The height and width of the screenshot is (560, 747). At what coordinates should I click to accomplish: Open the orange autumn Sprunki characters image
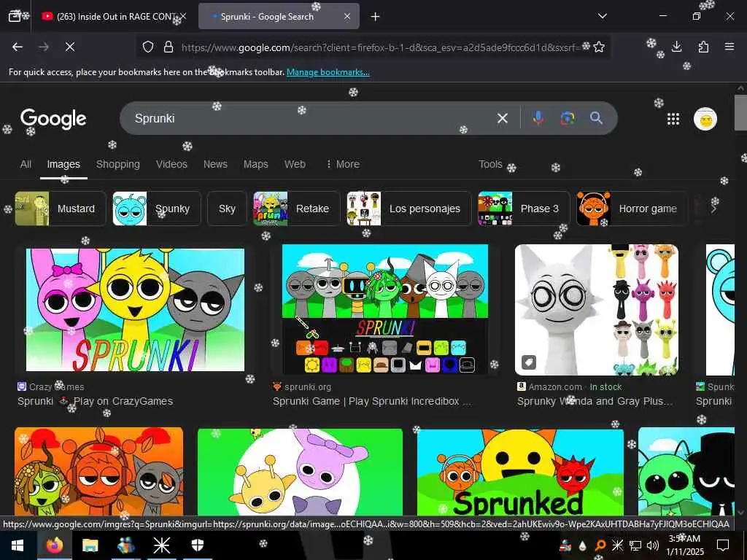98,472
